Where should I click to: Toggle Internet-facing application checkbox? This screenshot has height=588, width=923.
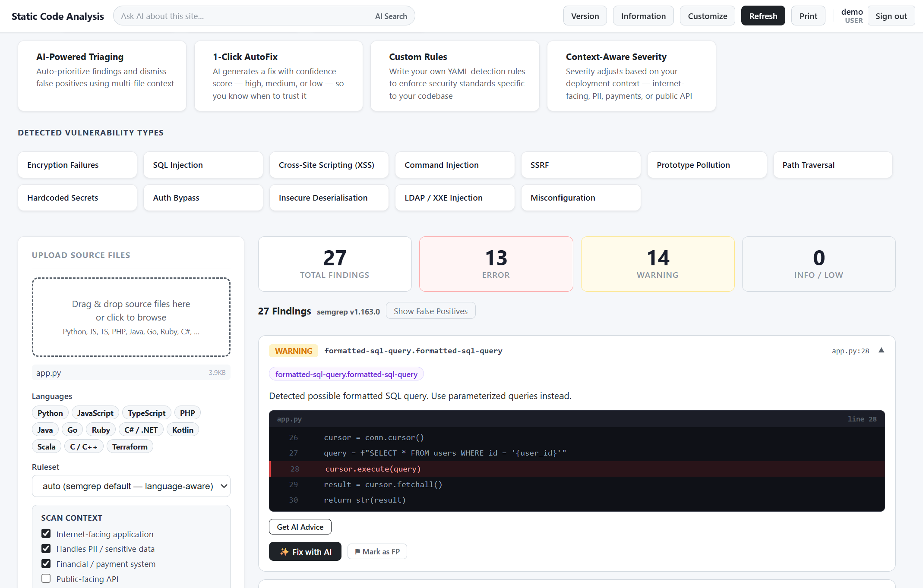[46, 534]
